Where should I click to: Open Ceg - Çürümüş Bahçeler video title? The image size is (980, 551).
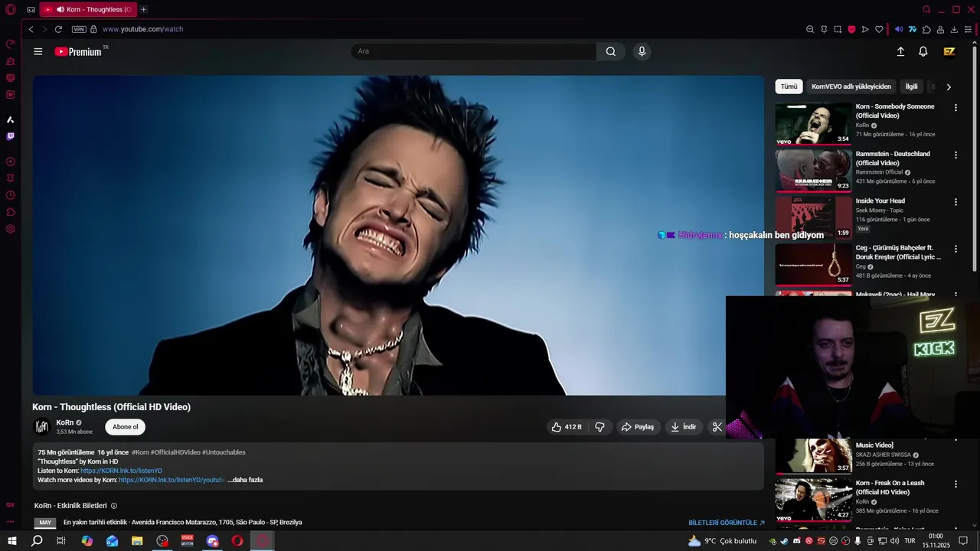(898, 253)
